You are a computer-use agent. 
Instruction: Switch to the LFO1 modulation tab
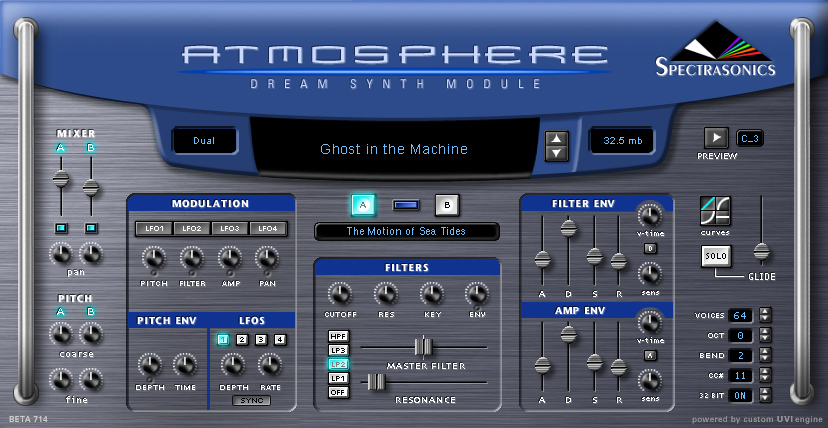[x=155, y=229]
